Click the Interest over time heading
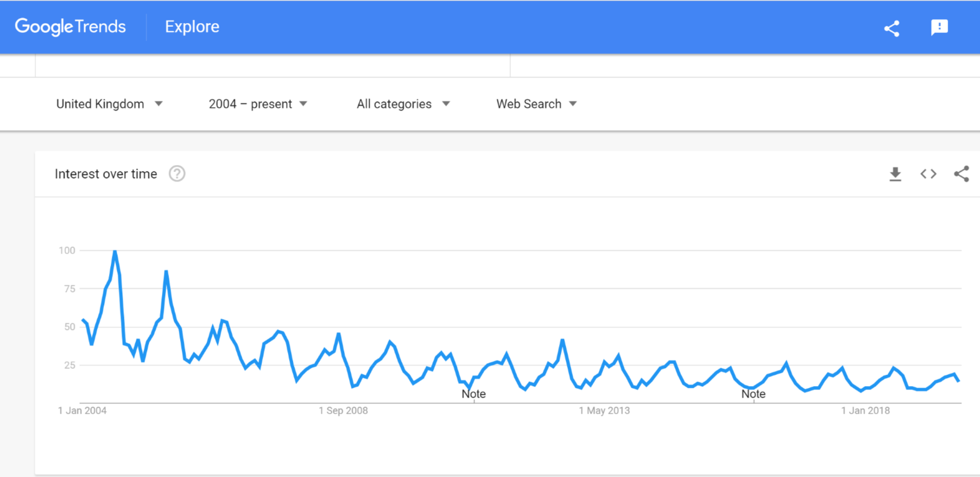Screen dimensions: 980x477 (106, 174)
